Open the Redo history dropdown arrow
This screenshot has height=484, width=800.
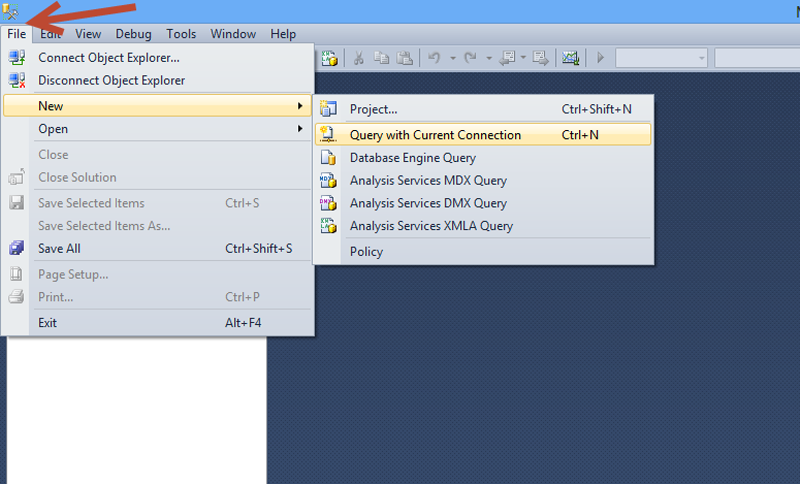489,58
